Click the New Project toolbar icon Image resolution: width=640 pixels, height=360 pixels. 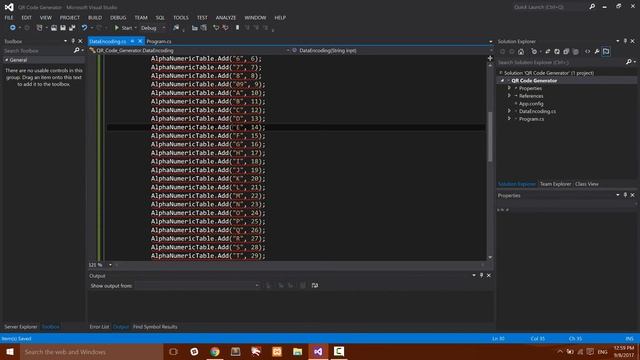39,28
